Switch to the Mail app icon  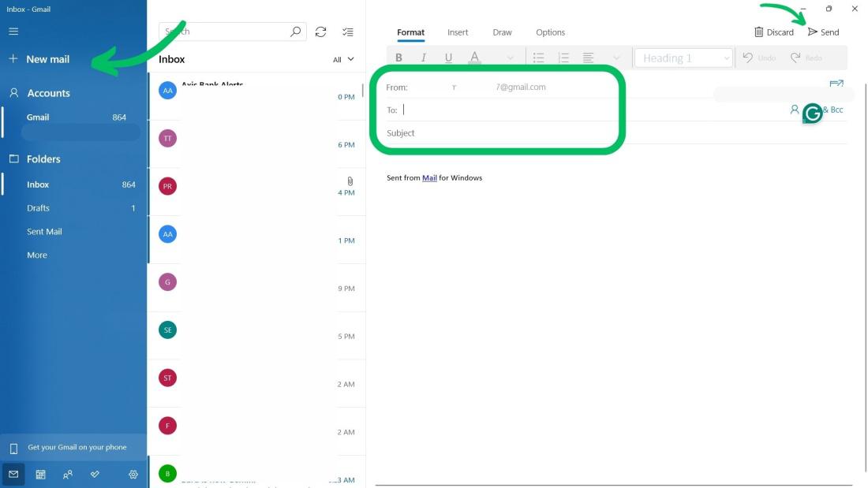pyautogui.click(x=13, y=474)
